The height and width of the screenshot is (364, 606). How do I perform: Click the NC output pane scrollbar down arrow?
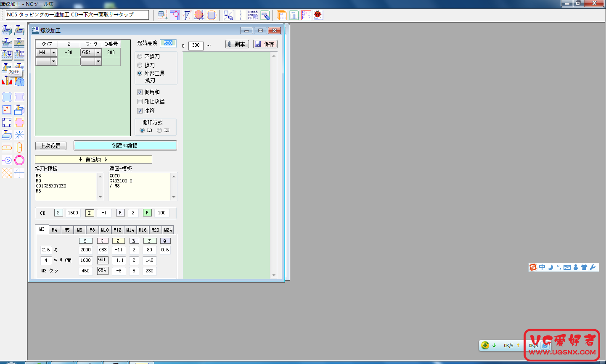point(274,275)
